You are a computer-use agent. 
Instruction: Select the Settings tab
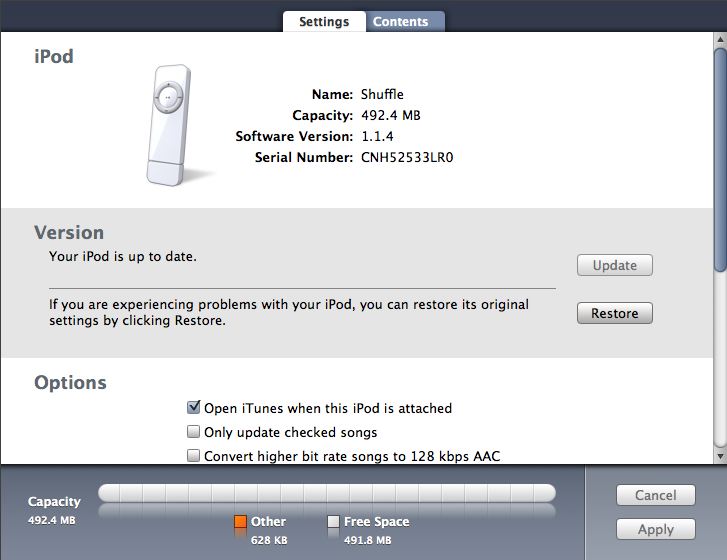pyautogui.click(x=324, y=21)
